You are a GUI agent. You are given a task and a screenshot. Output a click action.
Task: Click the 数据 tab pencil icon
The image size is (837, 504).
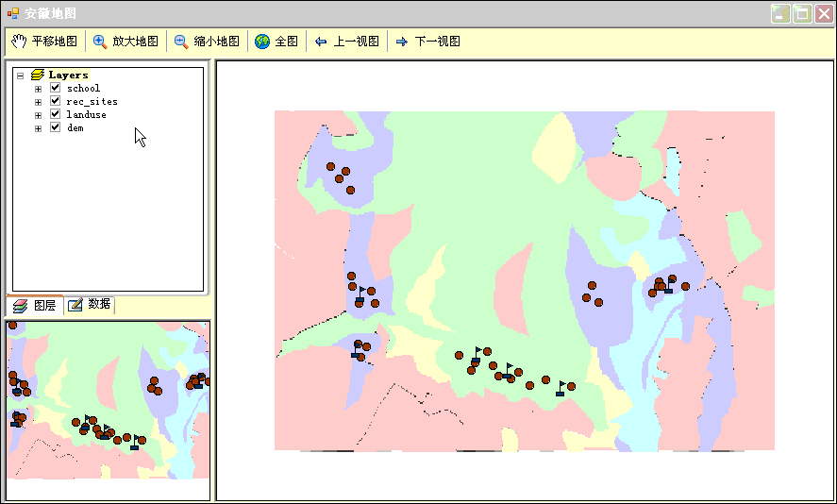[x=75, y=304]
